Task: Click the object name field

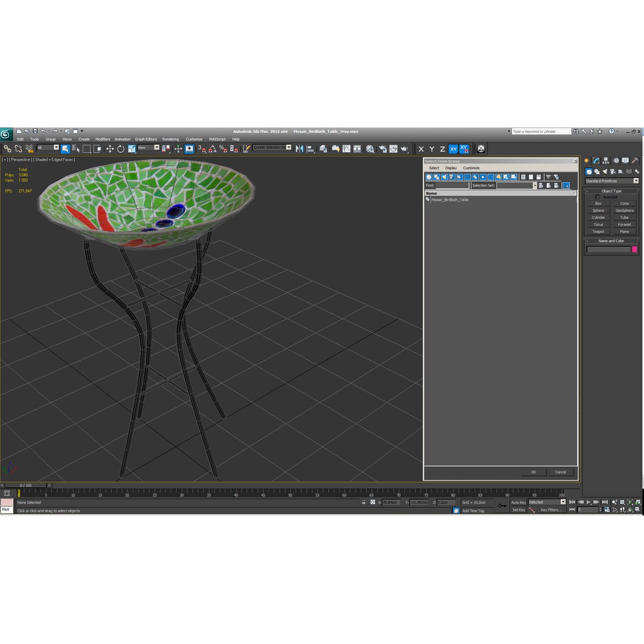Action: [x=608, y=249]
